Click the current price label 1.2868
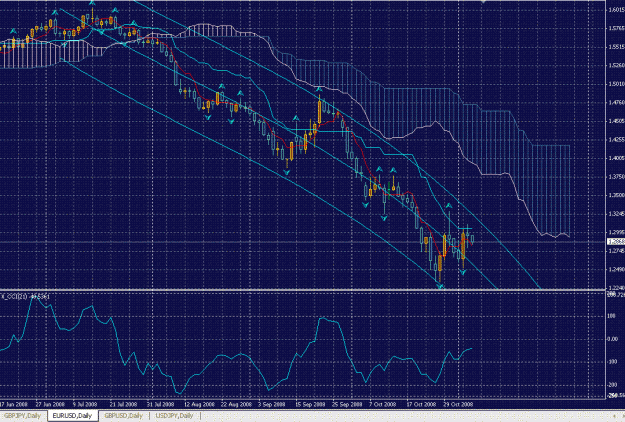Image resolution: width=625 pixels, height=422 pixels. point(615,241)
